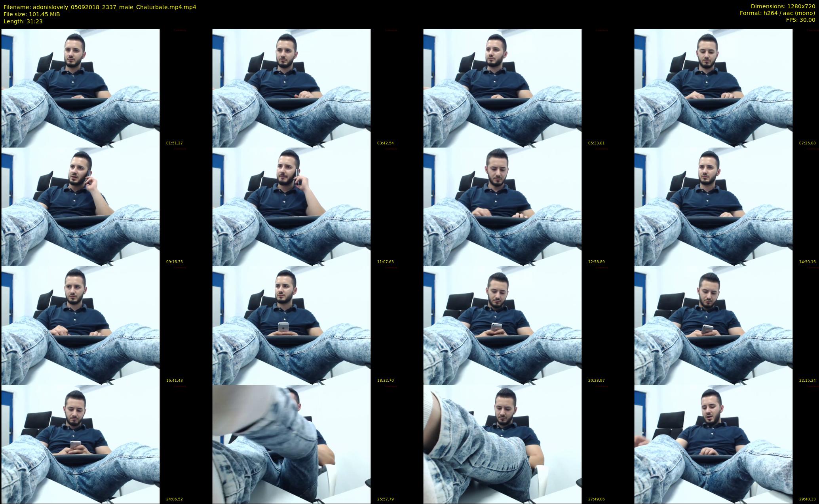Click the thumbnail timestamped 01:51.27
The width and height of the screenshot is (819, 504).
(x=80, y=88)
